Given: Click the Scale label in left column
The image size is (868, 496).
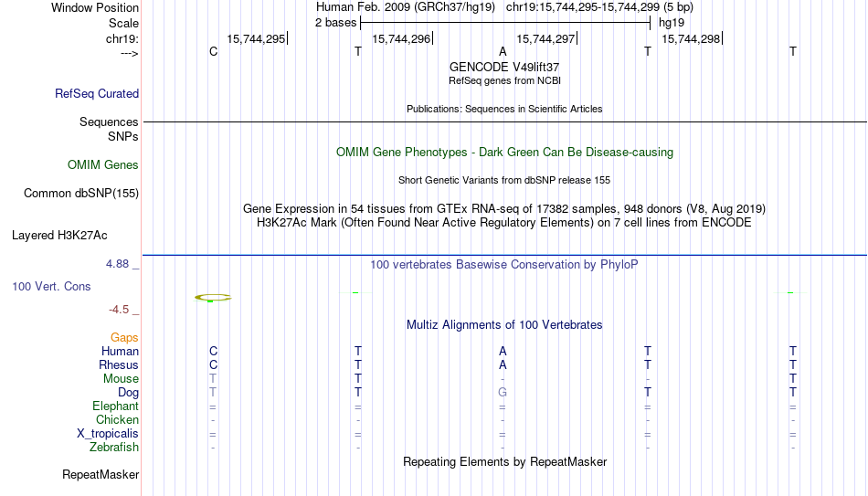Looking at the screenshot, I should [123, 23].
